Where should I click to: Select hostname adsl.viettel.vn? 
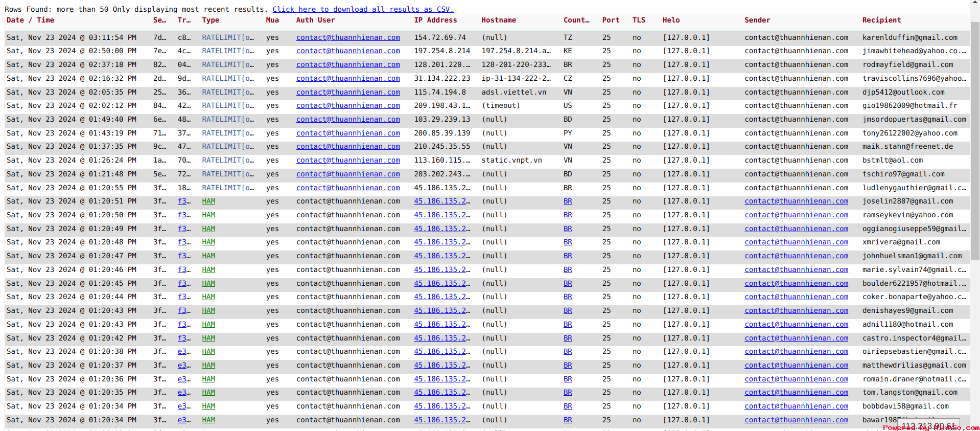(514, 93)
